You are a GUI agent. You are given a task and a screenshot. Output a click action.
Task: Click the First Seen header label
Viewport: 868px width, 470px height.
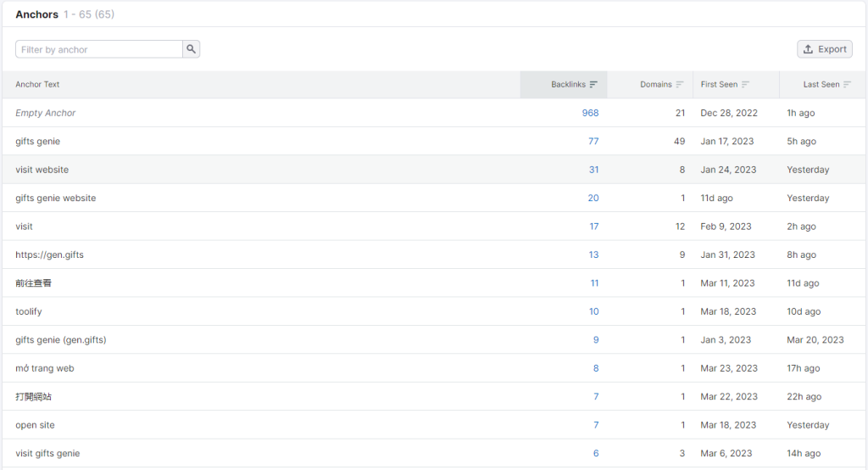[719, 84]
